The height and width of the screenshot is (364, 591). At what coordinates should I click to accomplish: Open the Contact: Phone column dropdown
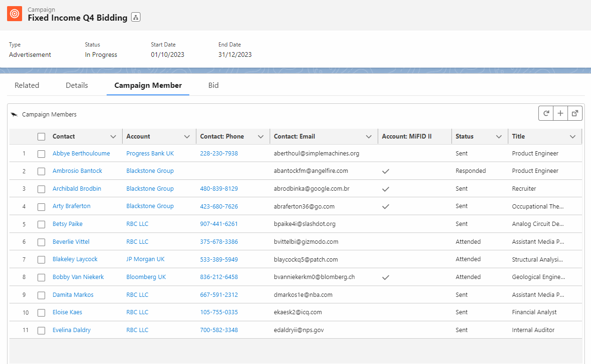tap(261, 137)
